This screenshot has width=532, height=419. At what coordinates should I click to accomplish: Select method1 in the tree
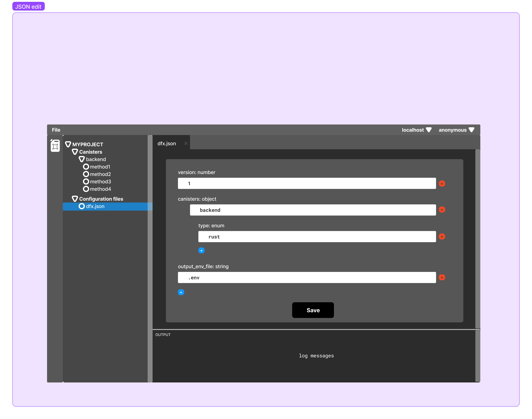coord(100,167)
